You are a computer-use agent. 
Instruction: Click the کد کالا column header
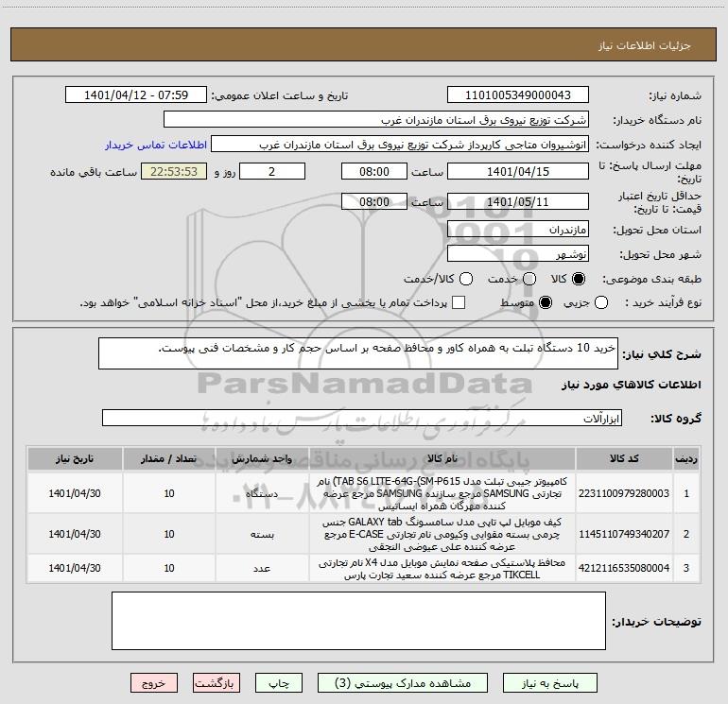pyautogui.click(x=624, y=459)
